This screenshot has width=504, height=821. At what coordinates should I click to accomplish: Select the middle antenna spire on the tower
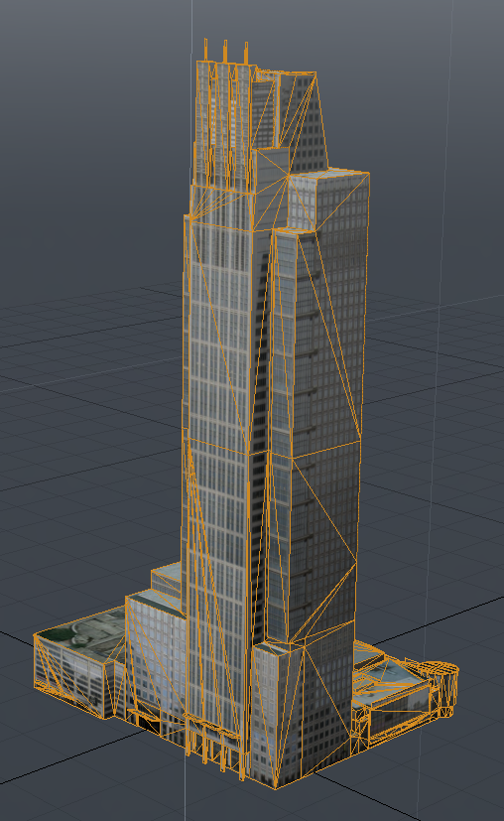pyautogui.click(x=225, y=52)
